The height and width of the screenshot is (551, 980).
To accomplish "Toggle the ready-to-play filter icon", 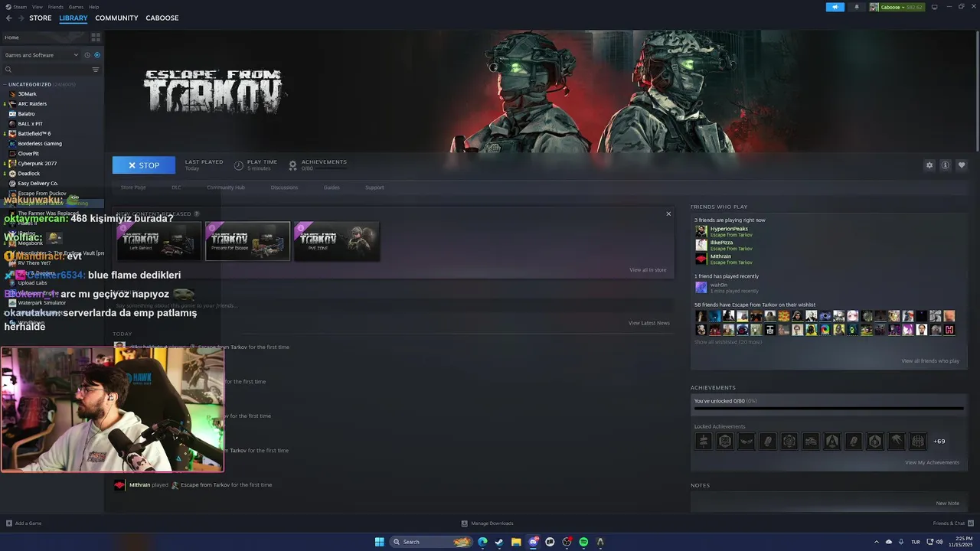I will (x=97, y=55).
